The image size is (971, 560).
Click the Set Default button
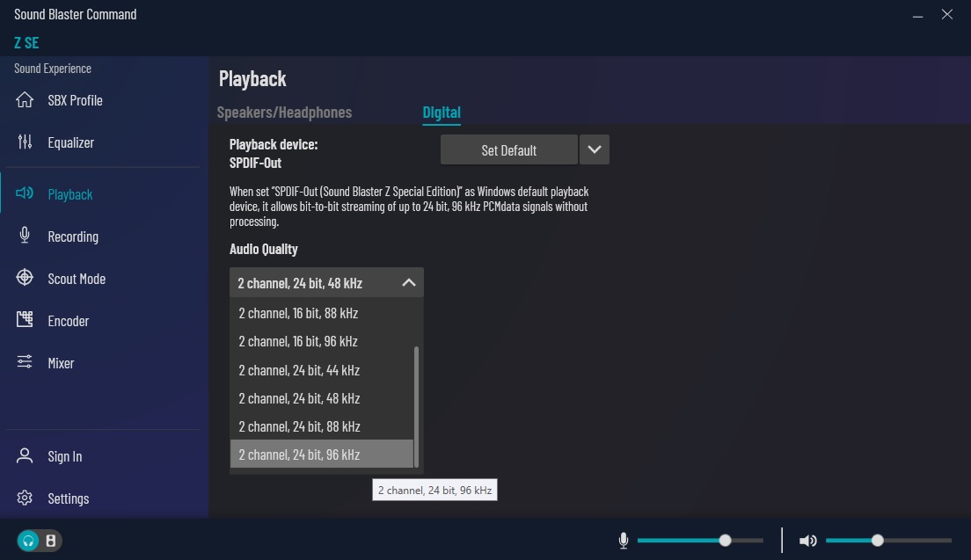pyautogui.click(x=509, y=149)
